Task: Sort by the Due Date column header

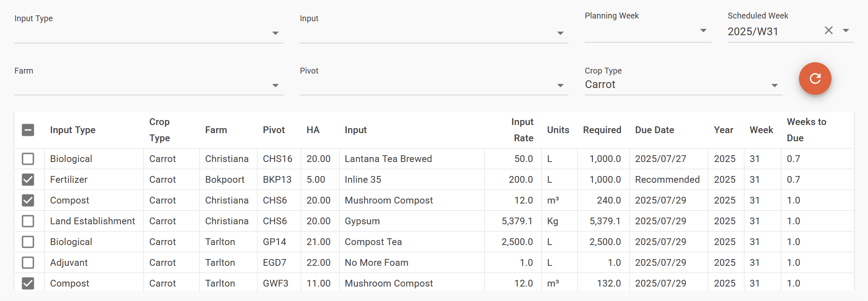Action: pos(654,130)
